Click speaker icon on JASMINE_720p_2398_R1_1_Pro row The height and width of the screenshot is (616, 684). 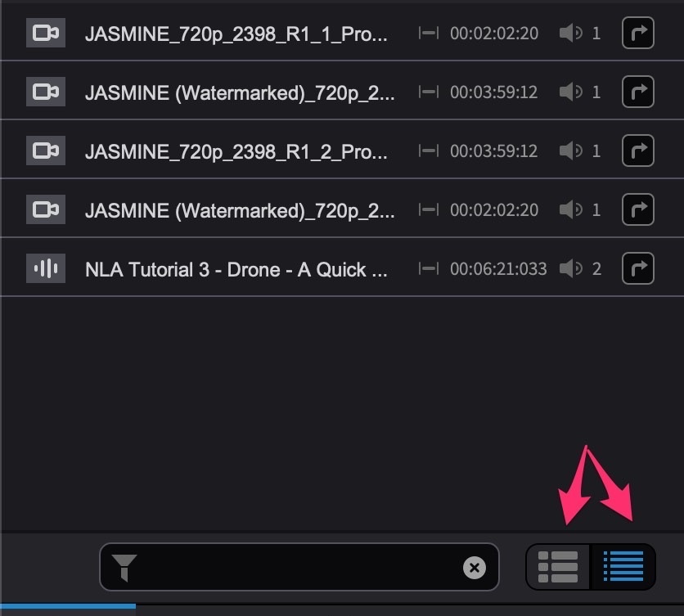570,33
